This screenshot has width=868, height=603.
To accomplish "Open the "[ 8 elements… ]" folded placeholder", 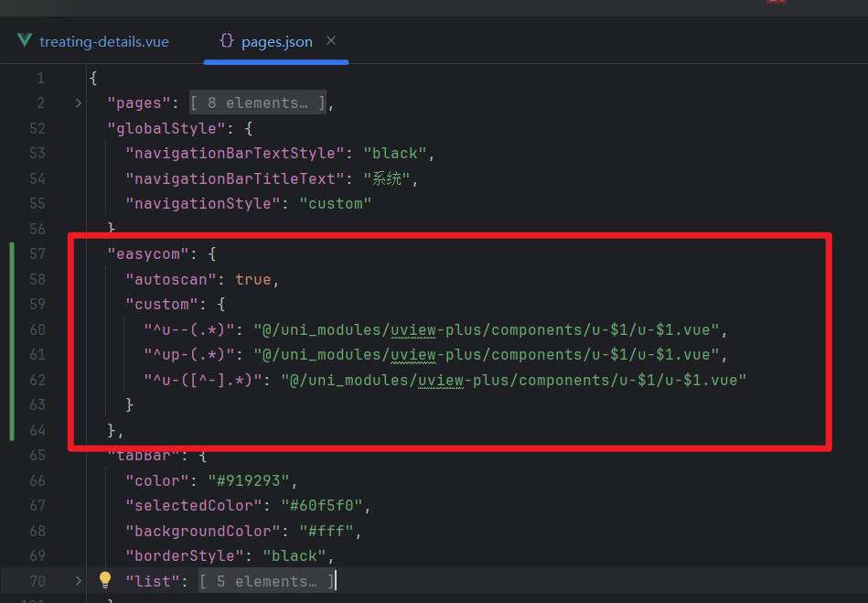I will click(x=257, y=103).
